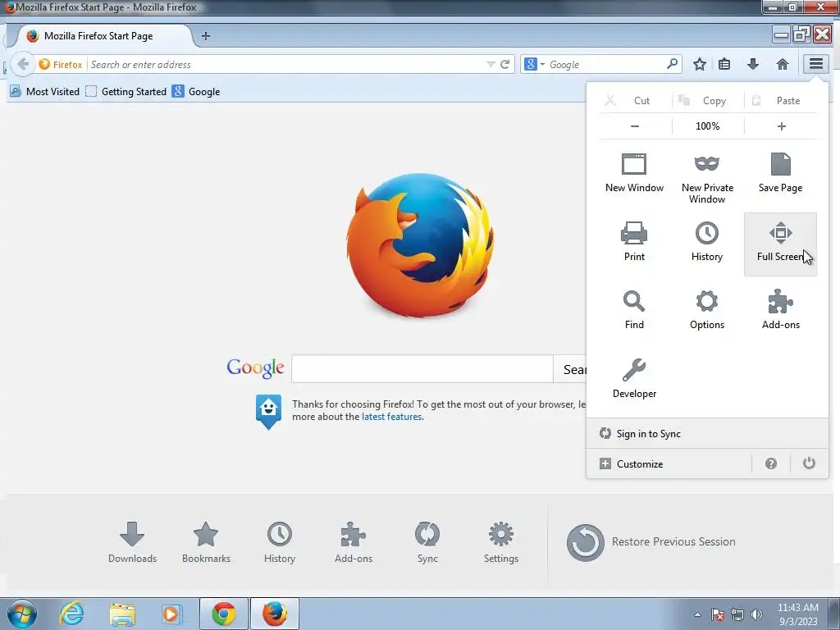Viewport: 840px width, 630px height.
Task: Bookmark this page with the star icon
Action: (x=700, y=64)
